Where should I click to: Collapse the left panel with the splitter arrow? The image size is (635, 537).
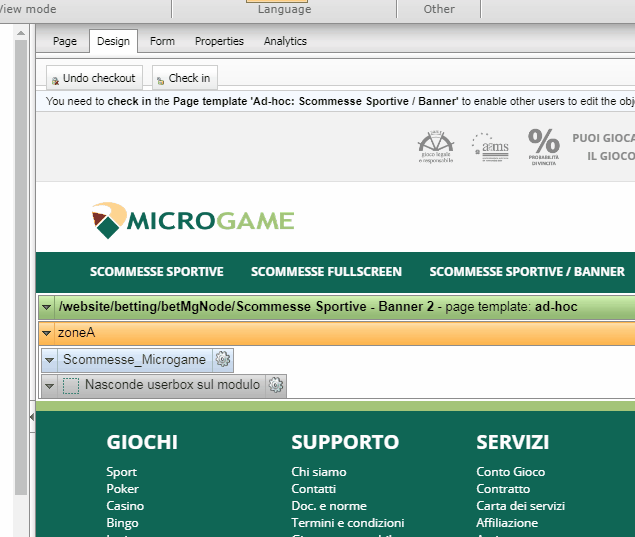[x=32, y=417]
